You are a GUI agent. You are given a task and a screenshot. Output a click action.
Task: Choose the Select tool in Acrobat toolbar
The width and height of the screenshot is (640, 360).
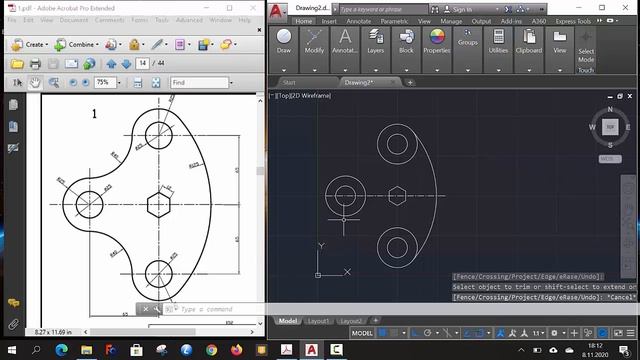tap(17, 82)
